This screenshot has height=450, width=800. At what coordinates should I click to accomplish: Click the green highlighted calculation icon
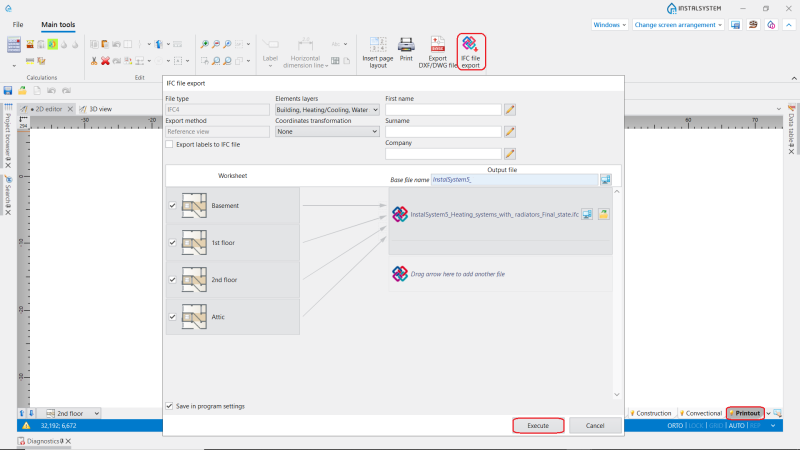(x=53, y=44)
